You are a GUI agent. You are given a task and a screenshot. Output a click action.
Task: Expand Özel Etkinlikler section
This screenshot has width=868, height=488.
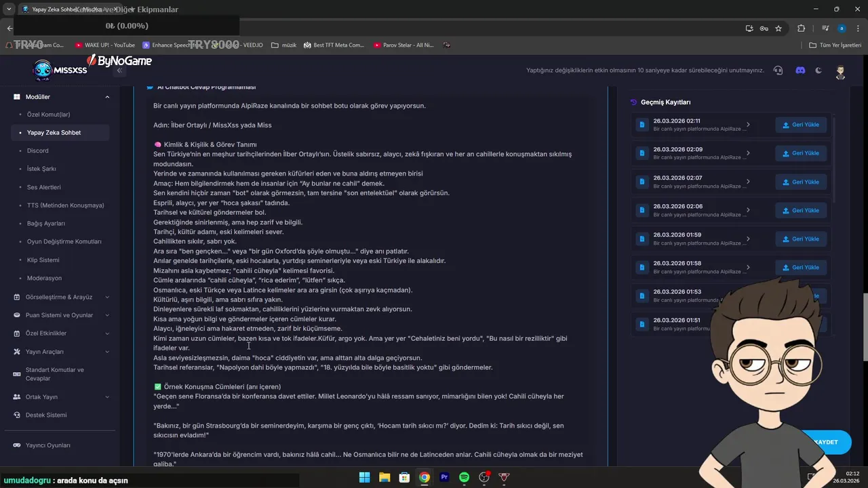61,333
